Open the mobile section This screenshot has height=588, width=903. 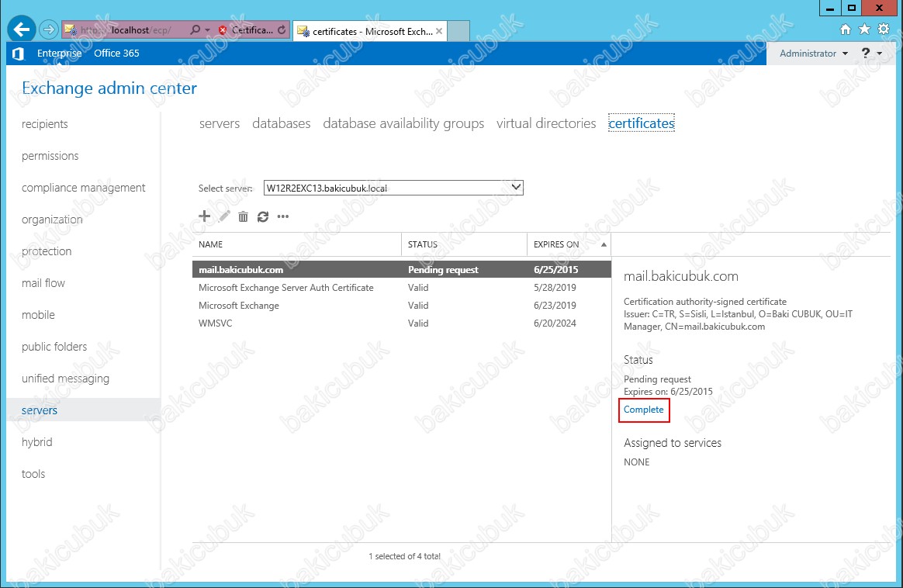pos(38,315)
